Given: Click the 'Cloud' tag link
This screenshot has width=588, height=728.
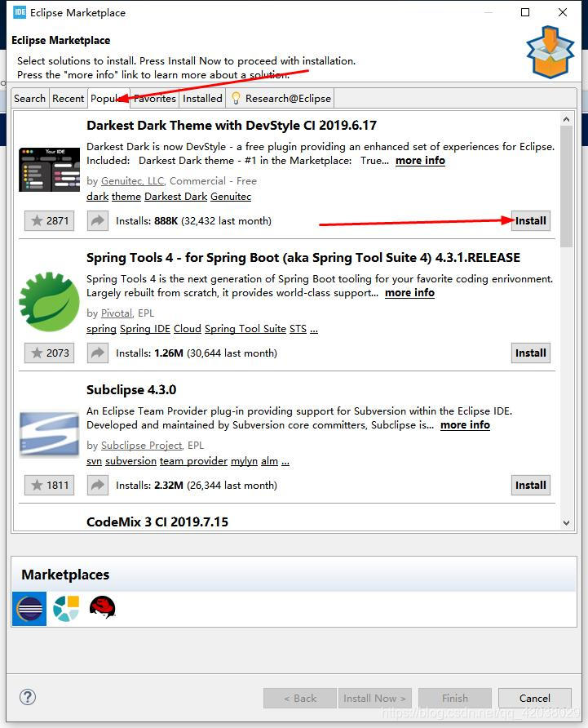Looking at the screenshot, I should pyautogui.click(x=188, y=329).
